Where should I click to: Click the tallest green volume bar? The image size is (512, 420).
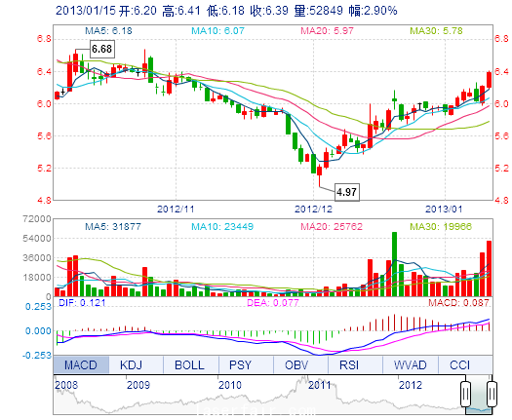394,264
